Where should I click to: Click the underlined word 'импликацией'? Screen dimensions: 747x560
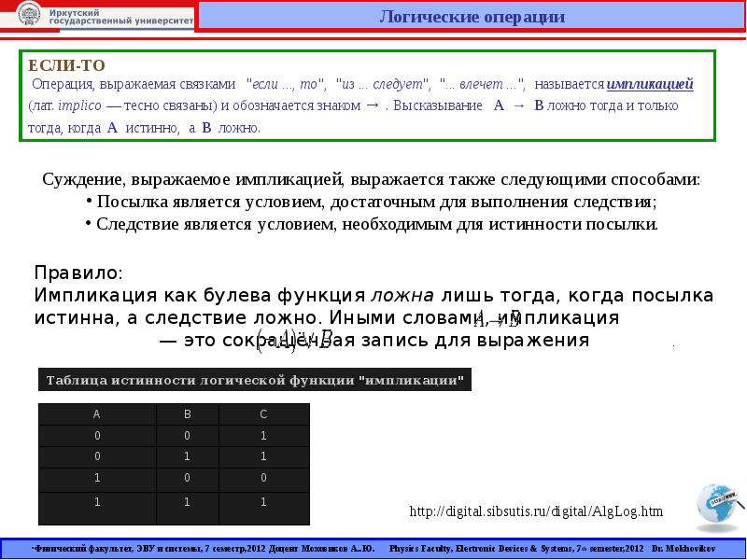(650, 84)
